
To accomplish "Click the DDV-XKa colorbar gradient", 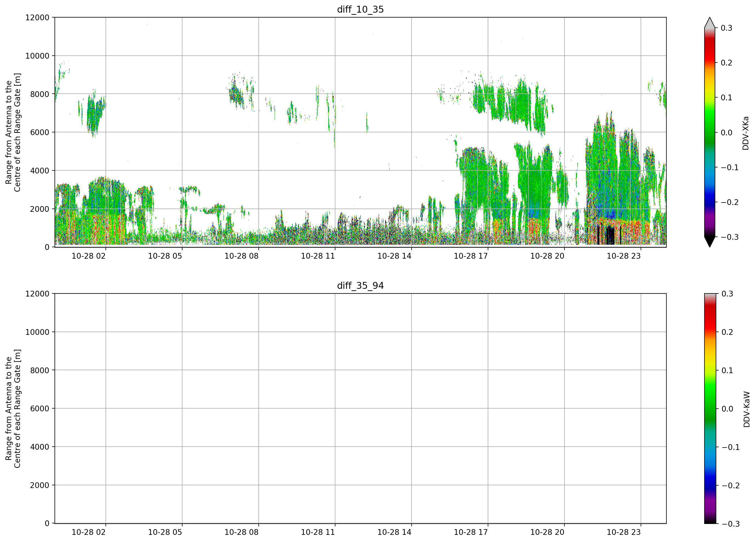I will (x=710, y=132).
